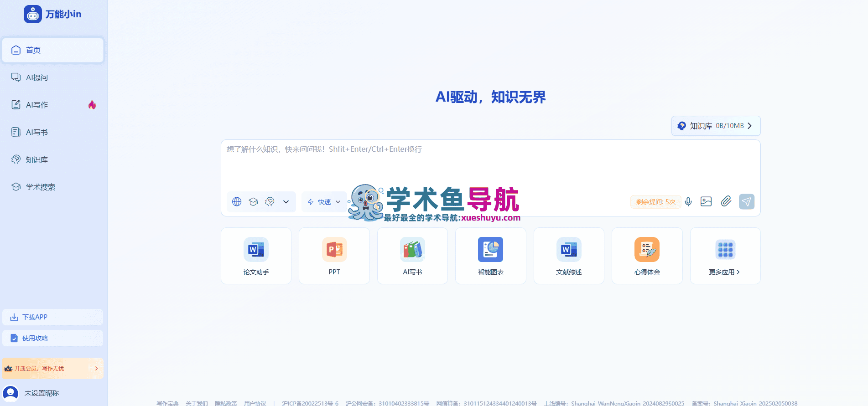Image resolution: width=868 pixels, height=406 pixels.
Task: Open the 论文助手 Word icon card
Action: (256, 256)
